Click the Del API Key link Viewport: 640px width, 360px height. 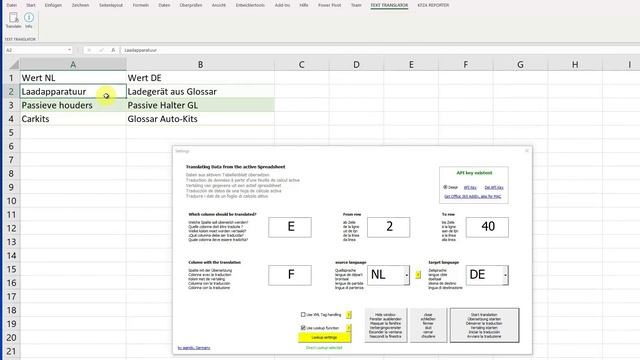pyautogui.click(x=494, y=187)
